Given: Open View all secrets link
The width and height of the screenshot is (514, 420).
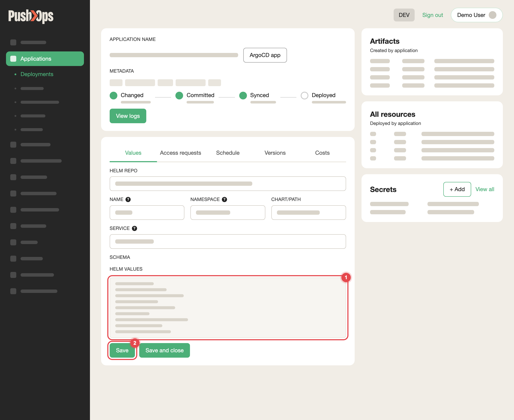Looking at the screenshot, I should [485, 189].
